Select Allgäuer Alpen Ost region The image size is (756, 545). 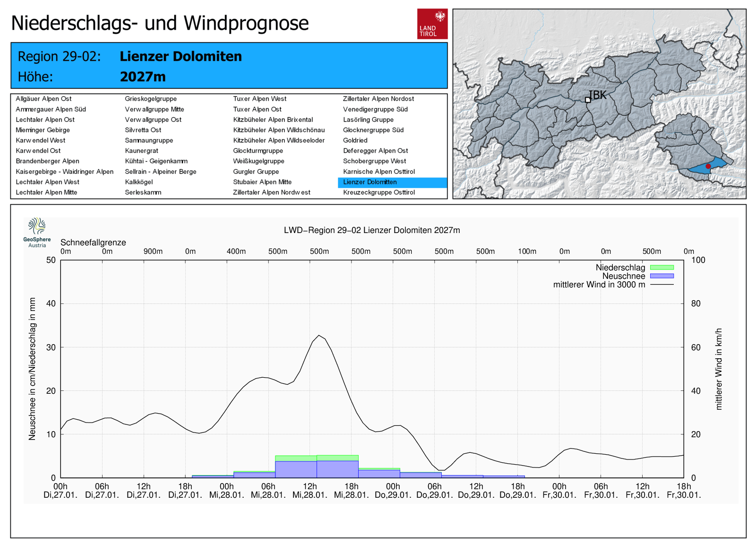coord(43,99)
